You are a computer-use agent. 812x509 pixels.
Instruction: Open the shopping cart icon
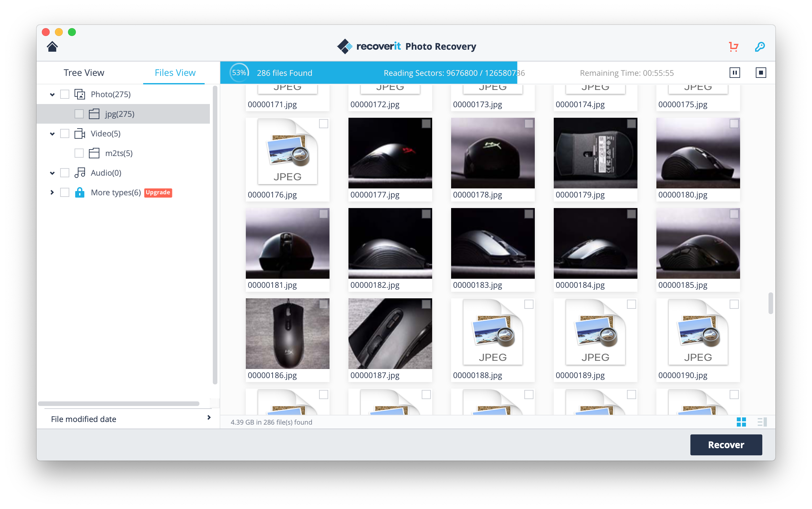(x=733, y=46)
